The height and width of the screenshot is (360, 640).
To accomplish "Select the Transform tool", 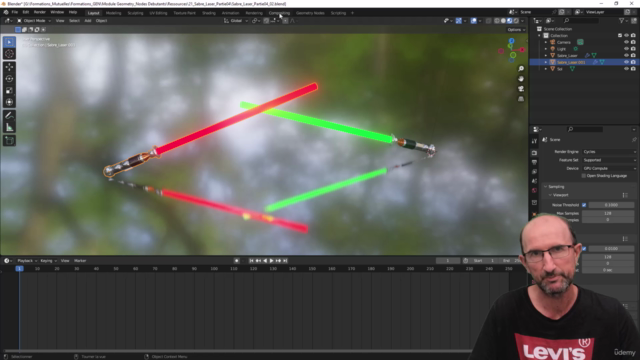I will coord(9,102).
